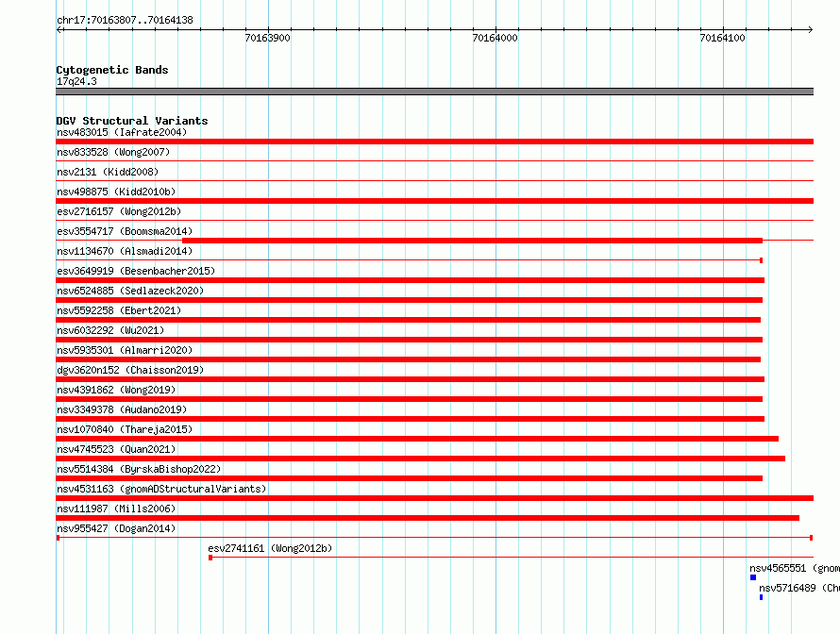The height and width of the screenshot is (634, 840).
Task: Click end marker of nsv1134670 (Alsmadi2014) line
Action: point(761,260)
